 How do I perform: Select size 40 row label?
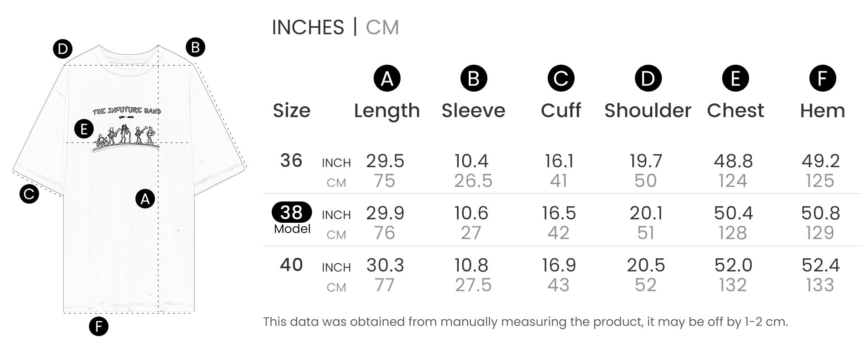tap(291, 265)
